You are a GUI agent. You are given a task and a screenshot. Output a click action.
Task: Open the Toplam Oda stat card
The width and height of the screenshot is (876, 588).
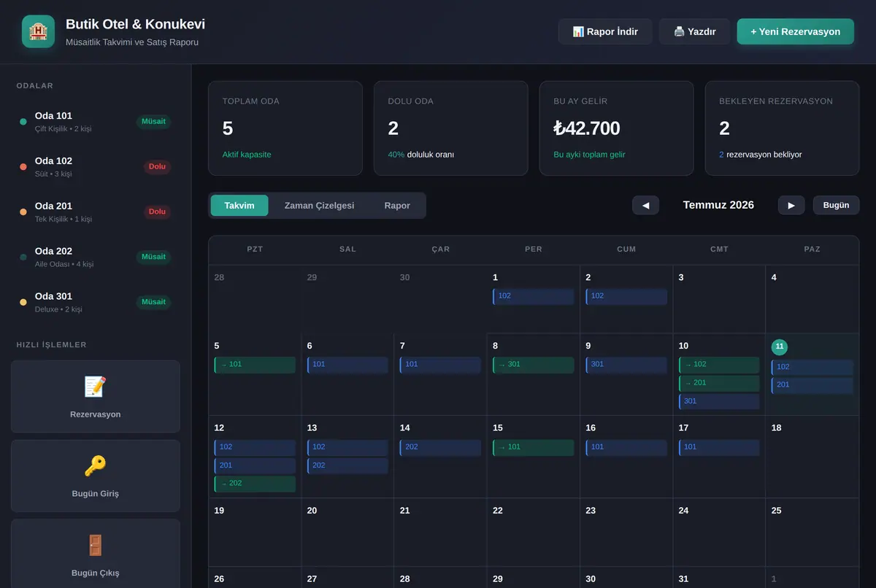coord(285,128)
